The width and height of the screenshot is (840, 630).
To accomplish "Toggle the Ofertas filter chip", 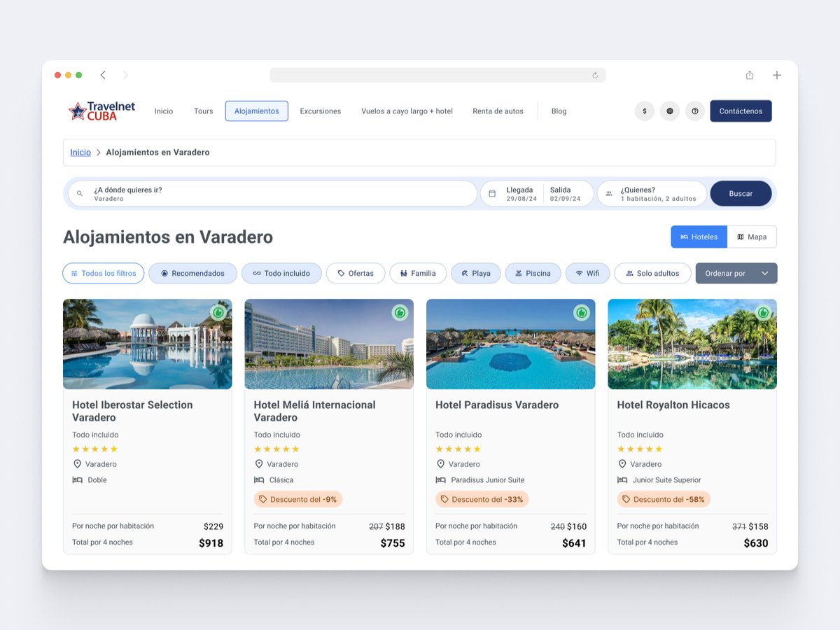I will tap(356, 274).
